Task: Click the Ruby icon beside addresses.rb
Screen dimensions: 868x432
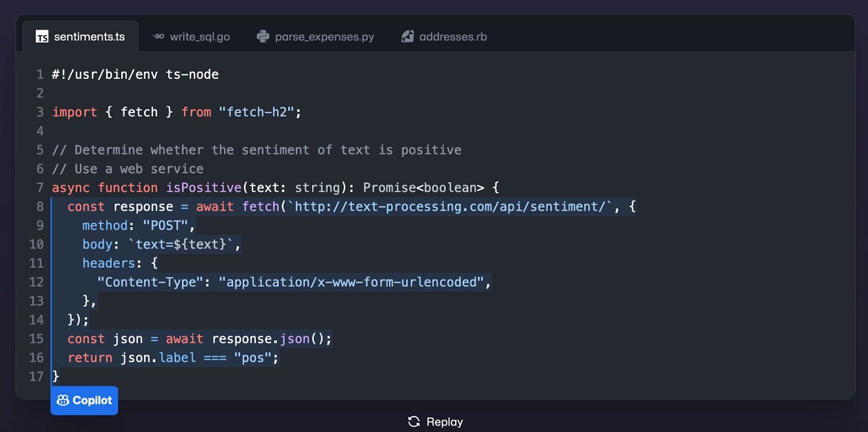Action: pyautogui.click(x=407, y=37)
